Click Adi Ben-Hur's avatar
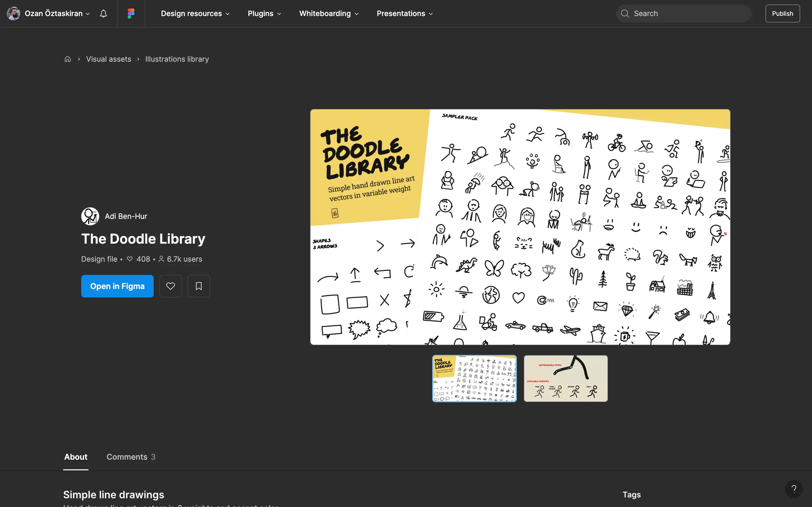Viewport: 812px width, 507px height. pos(90,216)
